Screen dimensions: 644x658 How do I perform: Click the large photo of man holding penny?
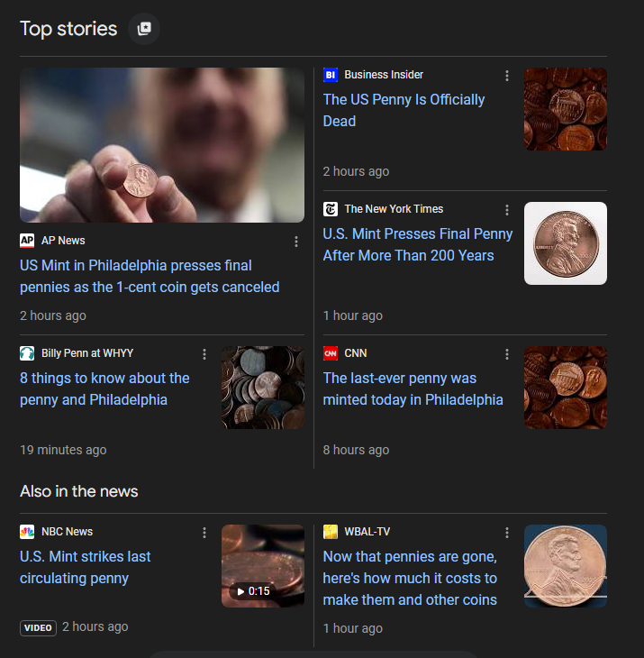pyautogui.click(x=162, y=145)
